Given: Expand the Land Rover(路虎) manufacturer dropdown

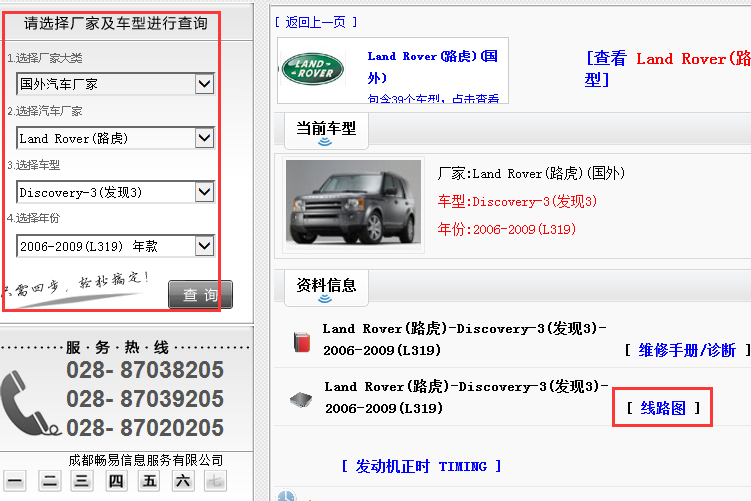Looking at the screenshot, I should [115, 138].
